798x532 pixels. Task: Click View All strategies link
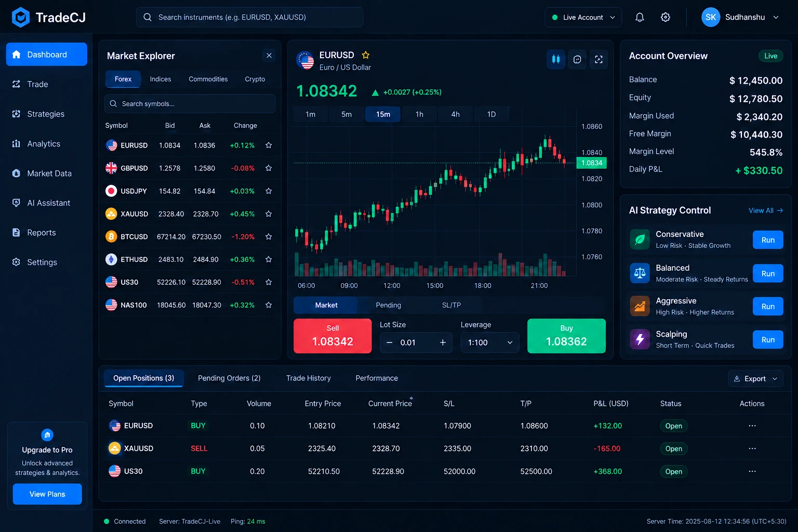766,210
